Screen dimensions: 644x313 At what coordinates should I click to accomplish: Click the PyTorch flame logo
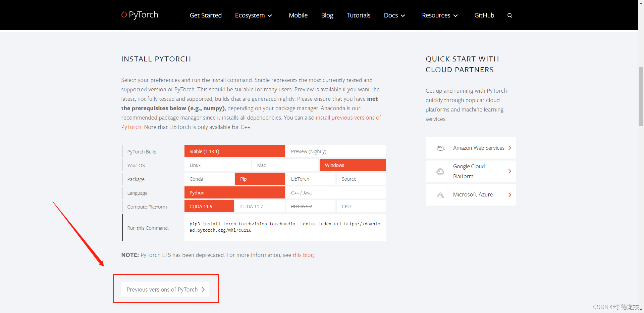pos(124,14)
